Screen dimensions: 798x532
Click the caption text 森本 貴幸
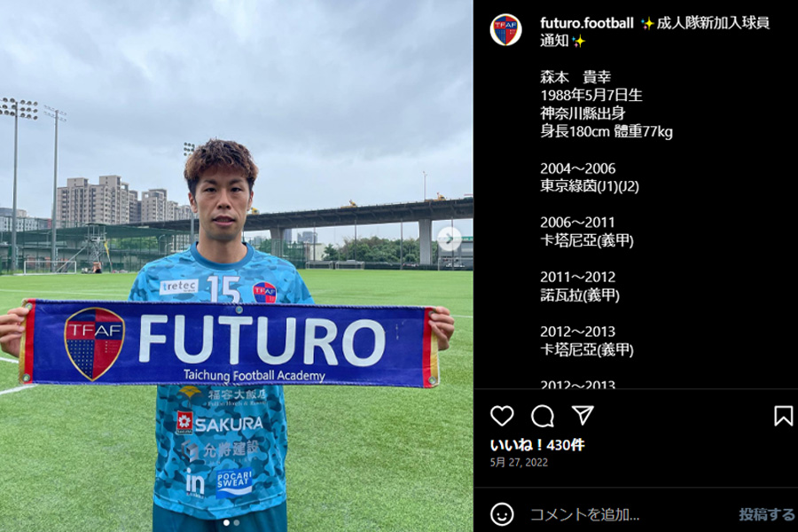[x=575, y=77]
